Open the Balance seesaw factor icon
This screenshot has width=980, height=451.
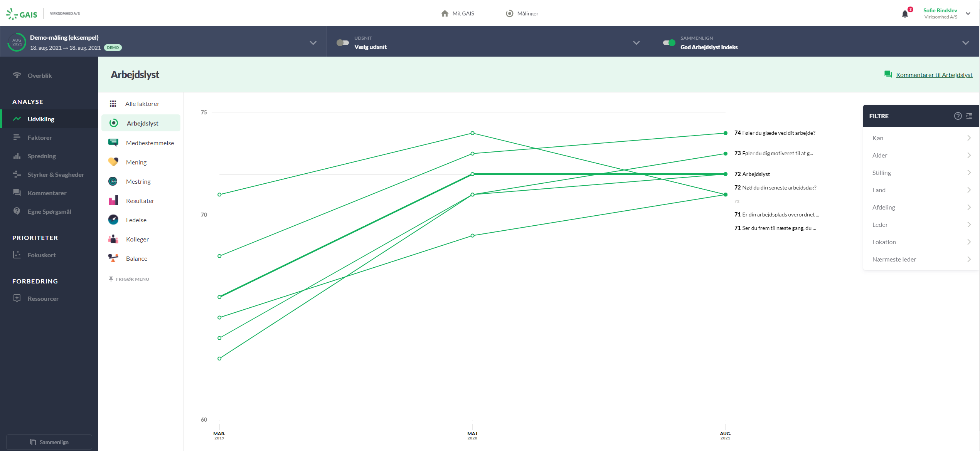(113, 258)
